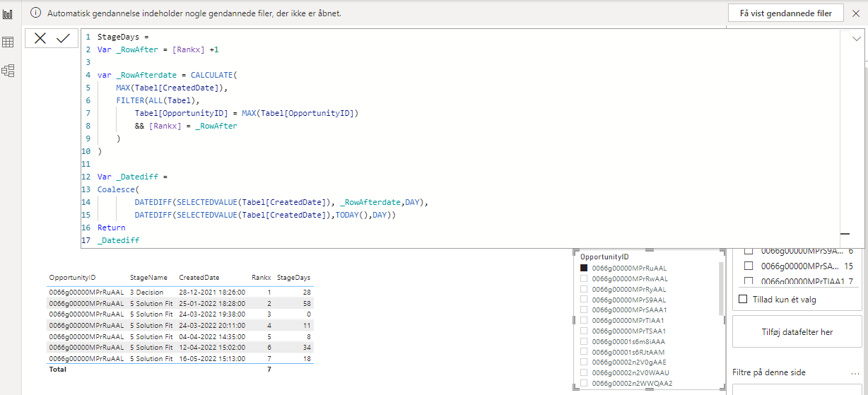Click the 28-12-2021 18:26:00 date cell

[212, 292]
